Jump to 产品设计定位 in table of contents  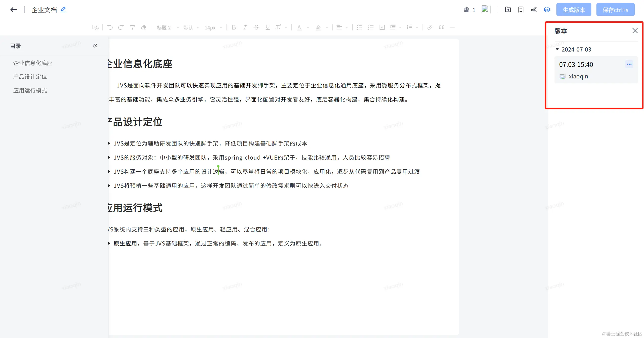tap(30, 77)
